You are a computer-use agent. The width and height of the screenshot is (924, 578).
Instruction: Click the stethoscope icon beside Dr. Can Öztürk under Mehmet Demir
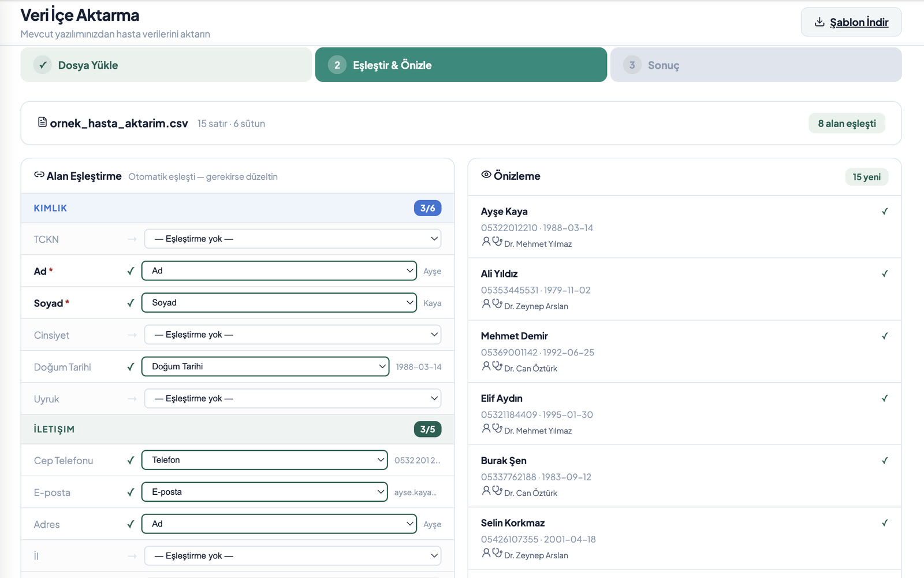point(497,366)
